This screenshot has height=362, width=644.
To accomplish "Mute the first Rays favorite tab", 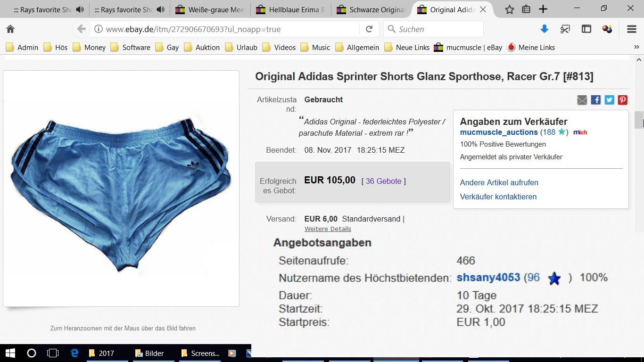I will (80, 9).
